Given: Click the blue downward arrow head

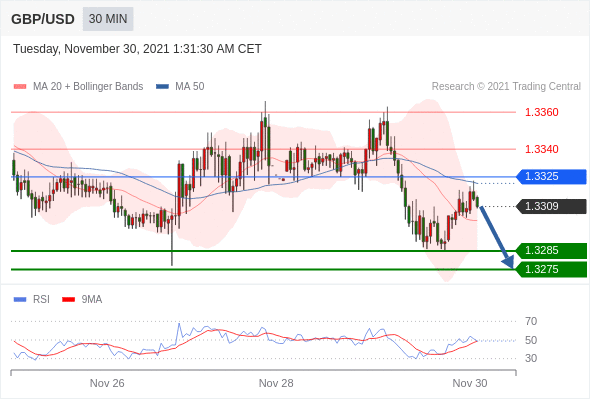Looking at the screenshot, I should 508,262.
